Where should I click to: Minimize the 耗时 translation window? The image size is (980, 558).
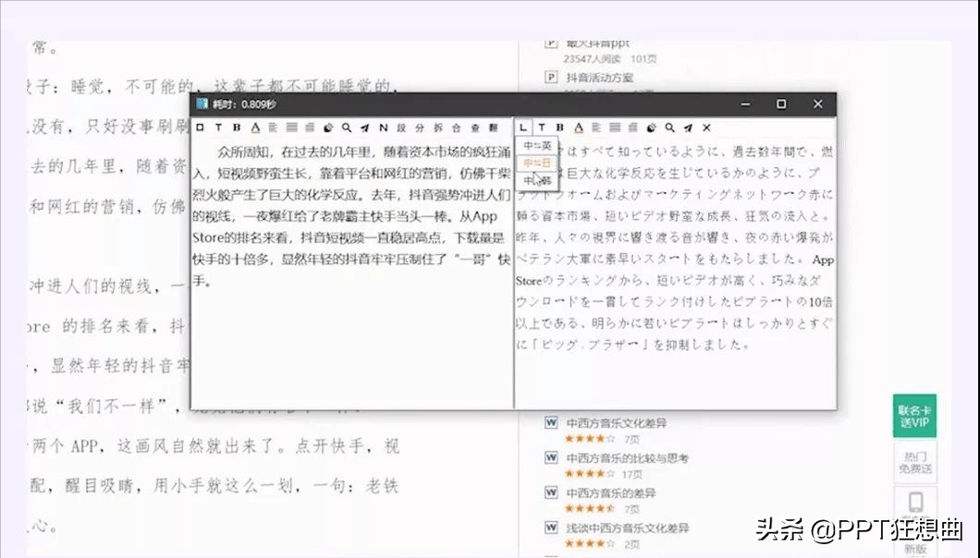point(745,103)
